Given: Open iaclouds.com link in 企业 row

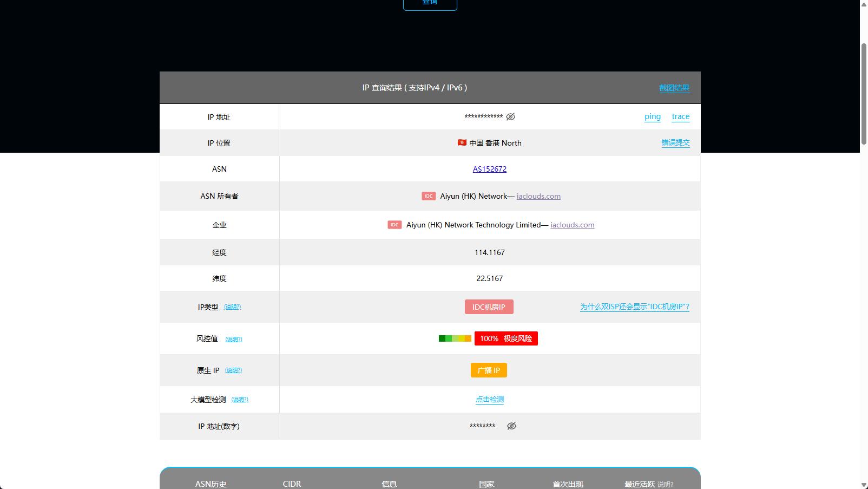Looking at the screenshot, I should tap(573, 225).
